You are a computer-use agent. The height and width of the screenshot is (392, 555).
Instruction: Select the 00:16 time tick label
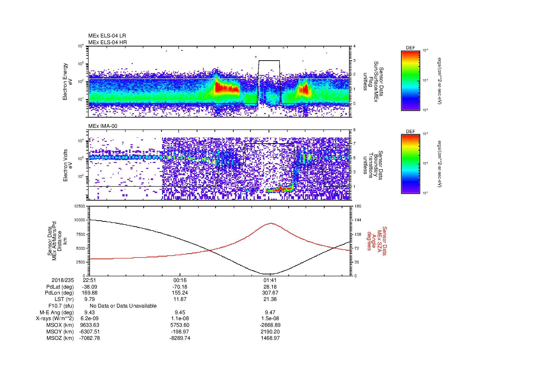point(180,280)
